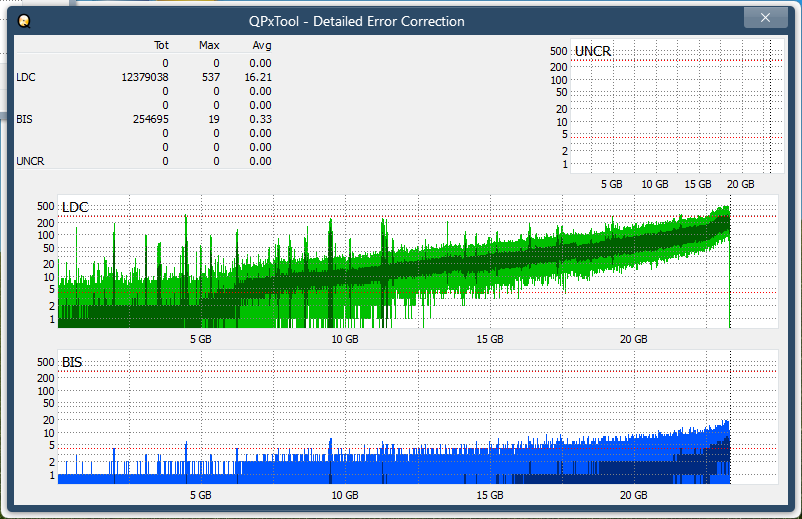Click the '10 GB' label under the BIS chart
Image resolution: width=802 pixels, height=519 pixels.
[x=345, y=495]
